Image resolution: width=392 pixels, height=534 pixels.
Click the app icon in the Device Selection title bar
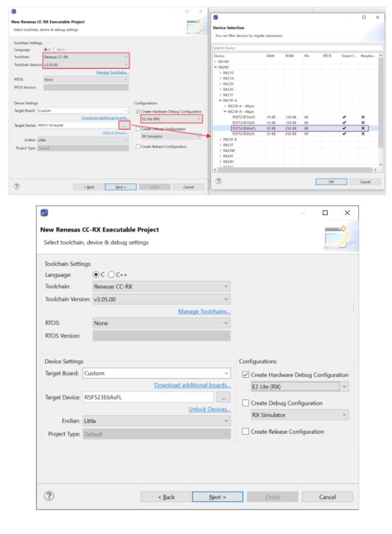(x=216, y=17)
